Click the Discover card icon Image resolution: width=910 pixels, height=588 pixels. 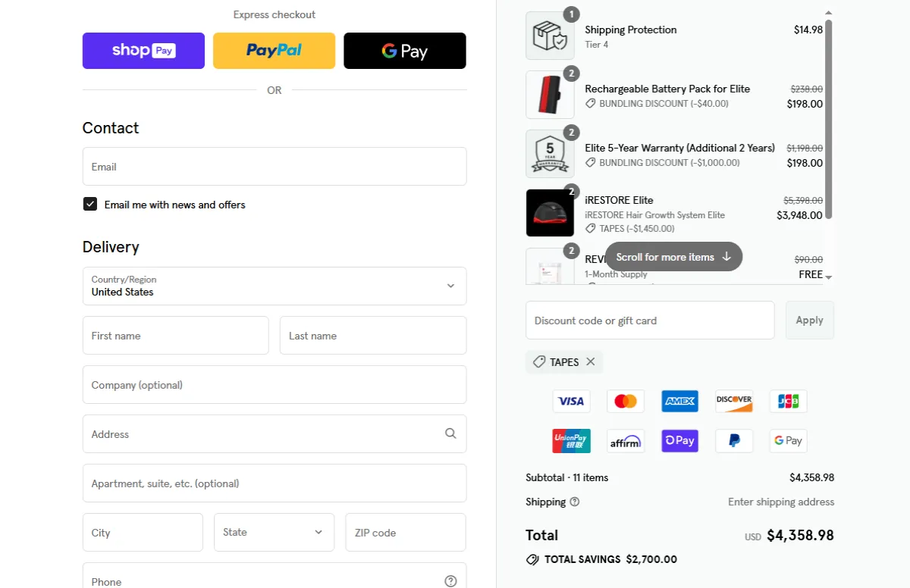[x=734, y=401]
